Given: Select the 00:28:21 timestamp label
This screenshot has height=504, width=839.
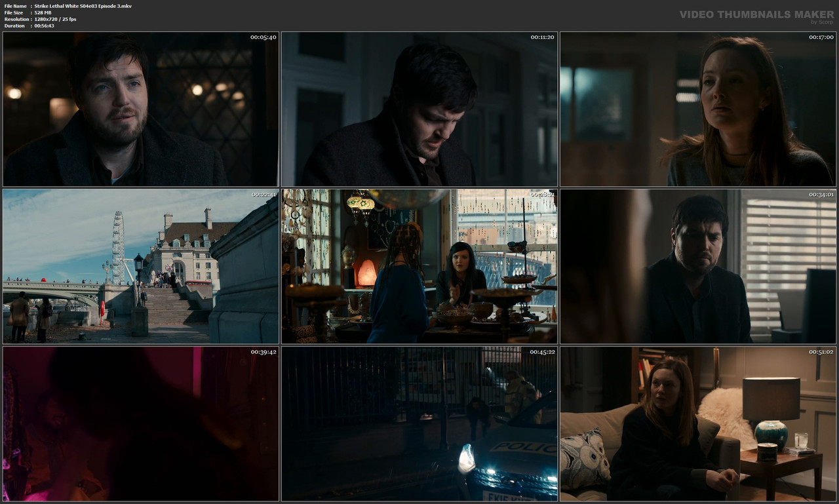Looking at the screenshot, I should point(541,194).
